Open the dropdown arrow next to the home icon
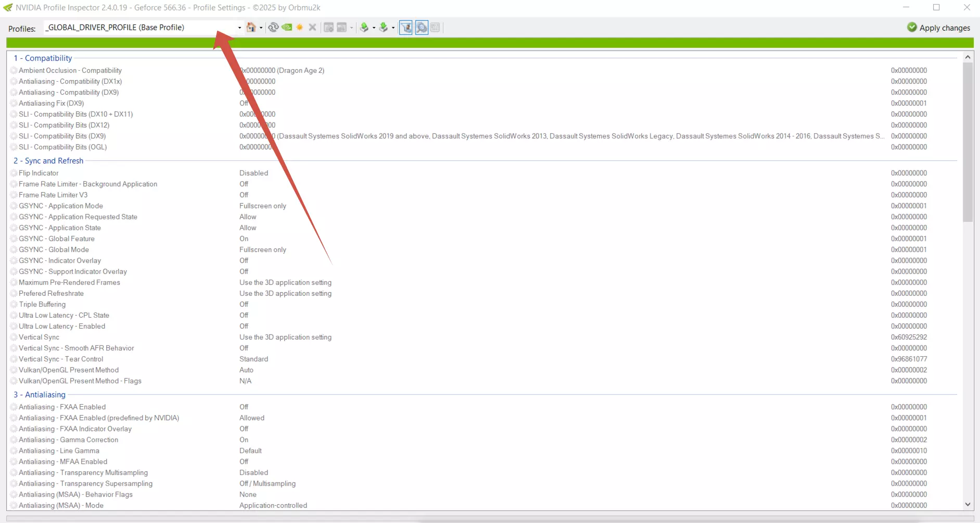Viewport: 980px width, 523px height. pos(261,28)
